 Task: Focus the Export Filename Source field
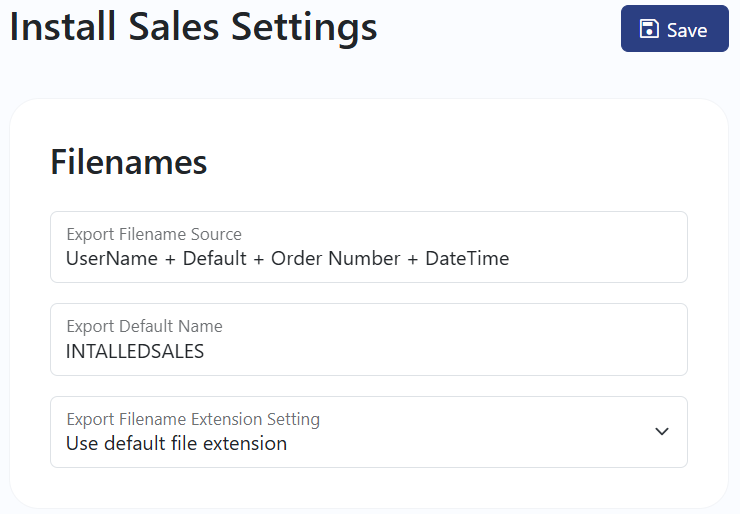(369, 247)
